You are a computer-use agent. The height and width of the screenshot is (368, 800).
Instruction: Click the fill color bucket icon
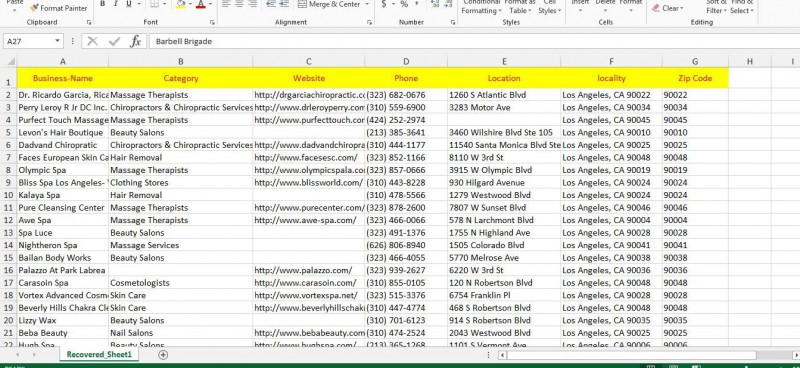180,4
